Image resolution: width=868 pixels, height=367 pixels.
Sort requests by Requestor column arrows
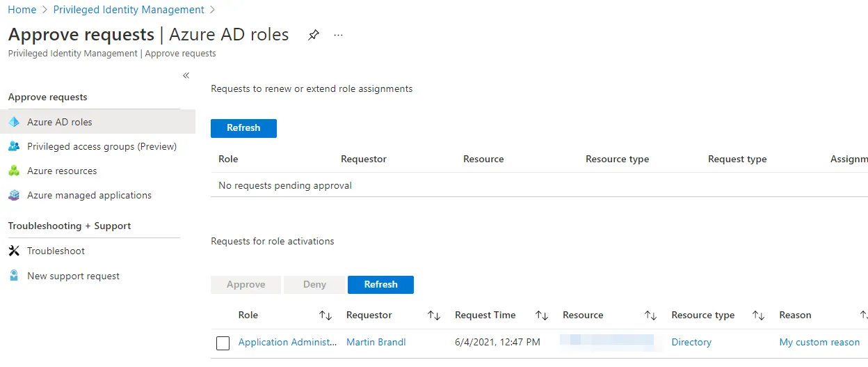coord(434,315)
